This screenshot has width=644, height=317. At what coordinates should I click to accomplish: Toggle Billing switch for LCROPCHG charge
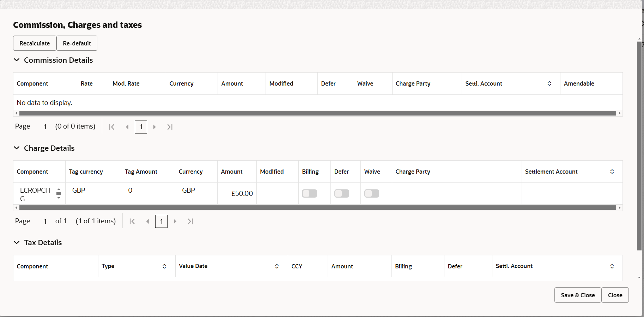(x=309, y=193)
